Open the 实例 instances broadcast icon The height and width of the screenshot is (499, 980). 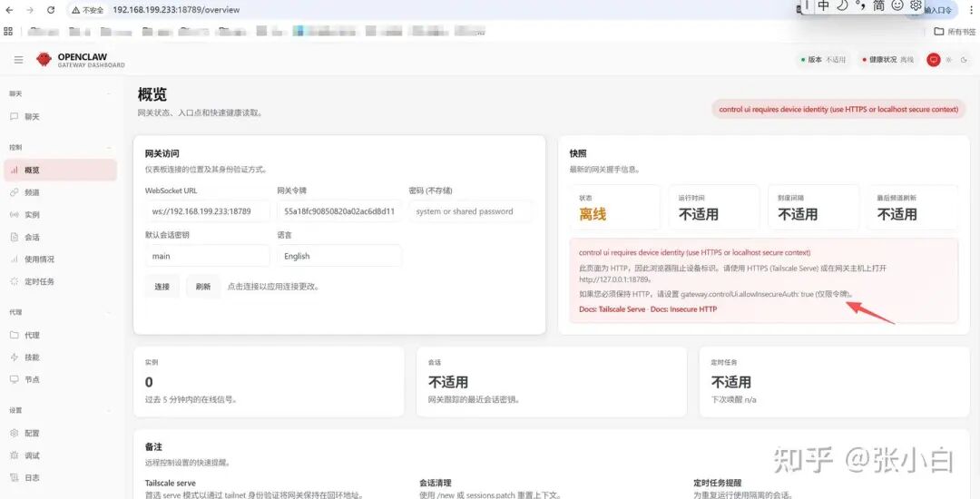pos(15,215)
